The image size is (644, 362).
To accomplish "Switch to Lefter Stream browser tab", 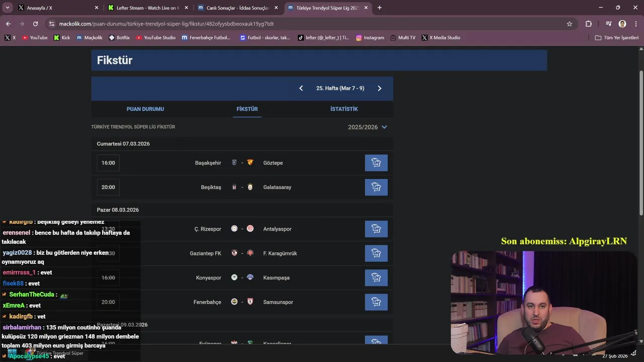I will click(148, 8).
